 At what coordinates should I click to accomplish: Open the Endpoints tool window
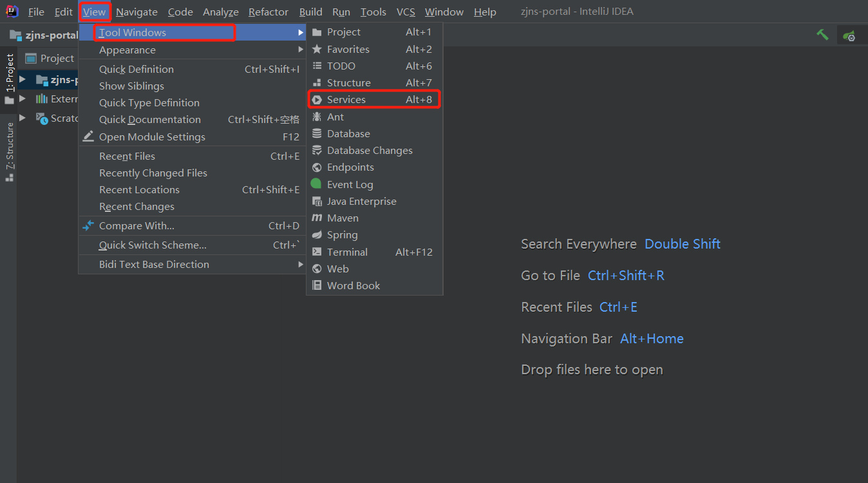(374, 167)
